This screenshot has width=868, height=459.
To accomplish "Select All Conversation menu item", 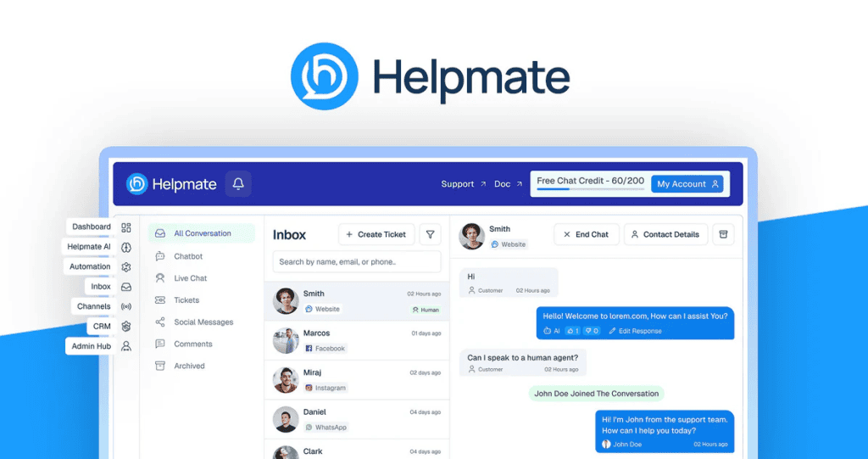I will [x=202, y=233].
